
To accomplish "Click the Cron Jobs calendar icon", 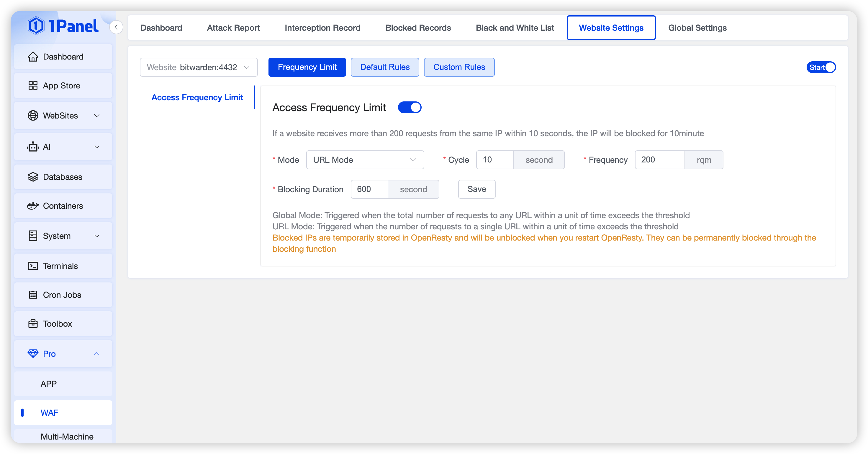I will [33, 295].
